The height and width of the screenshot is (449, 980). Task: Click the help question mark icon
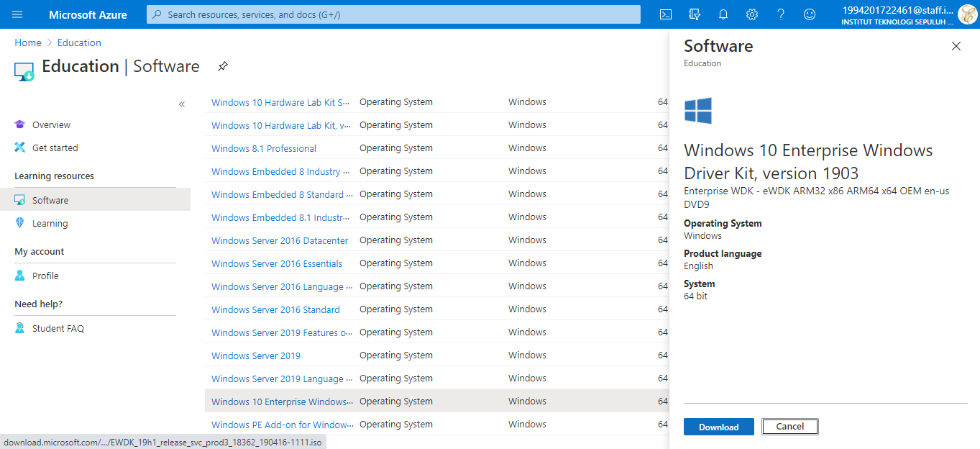coord(781,14)
